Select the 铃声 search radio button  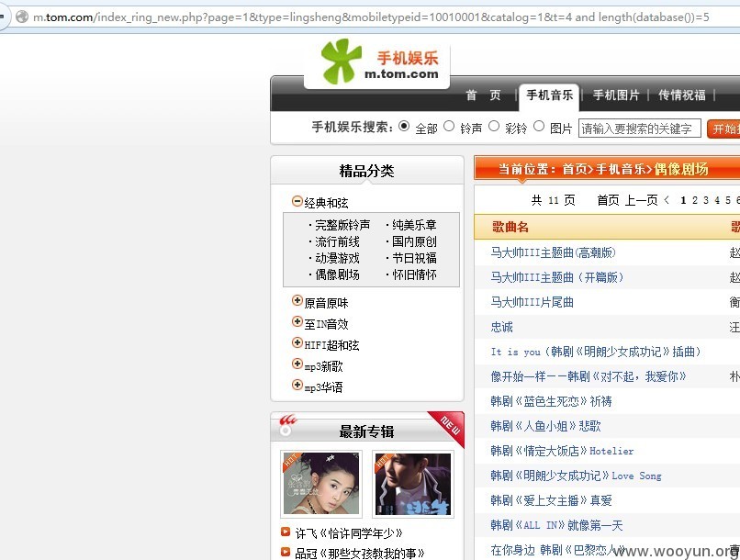click(x=449, y=127)
